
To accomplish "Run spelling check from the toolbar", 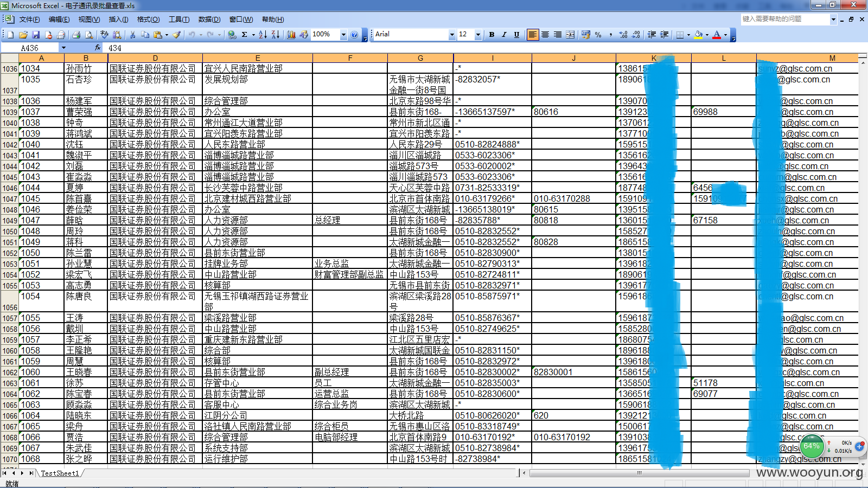I will pos(105,35).
